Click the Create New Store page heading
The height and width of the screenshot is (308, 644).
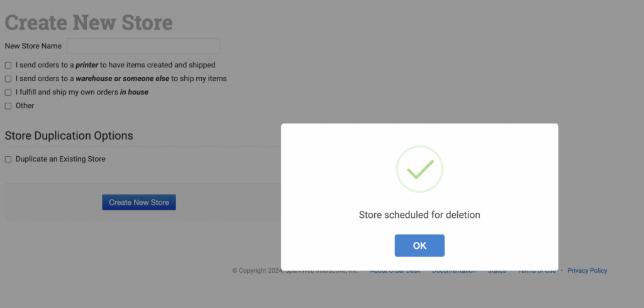click(89, 23)
